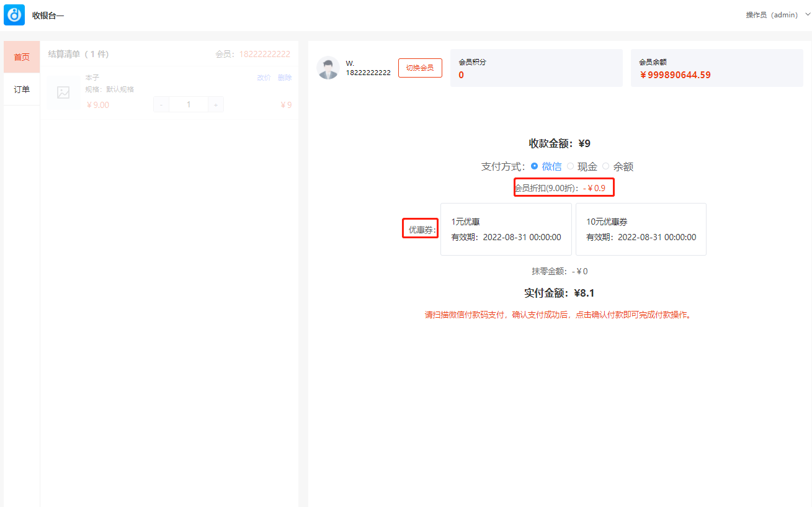Decrease item quantity with minus button
This screenshot has width=812, height=507.
pos(161,105)
